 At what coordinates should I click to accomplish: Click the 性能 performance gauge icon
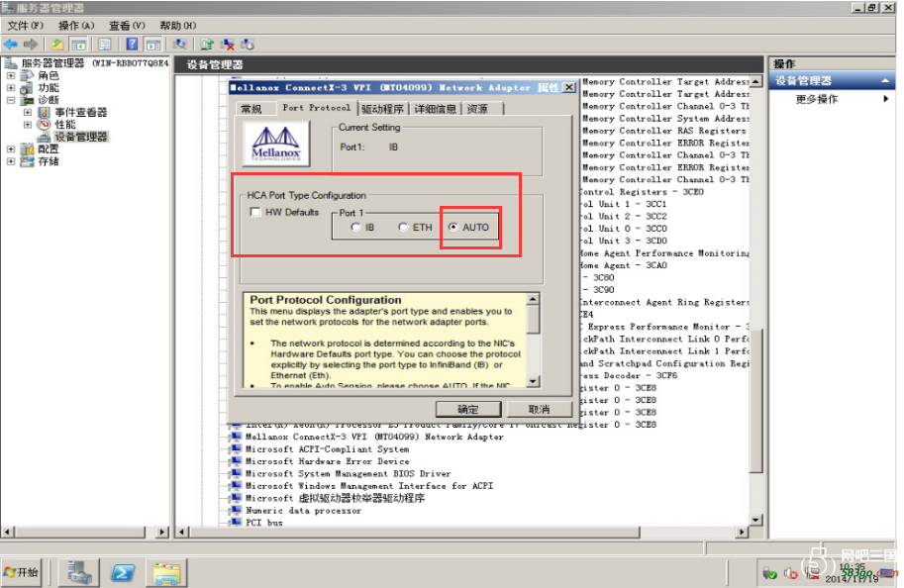(44, 125)
